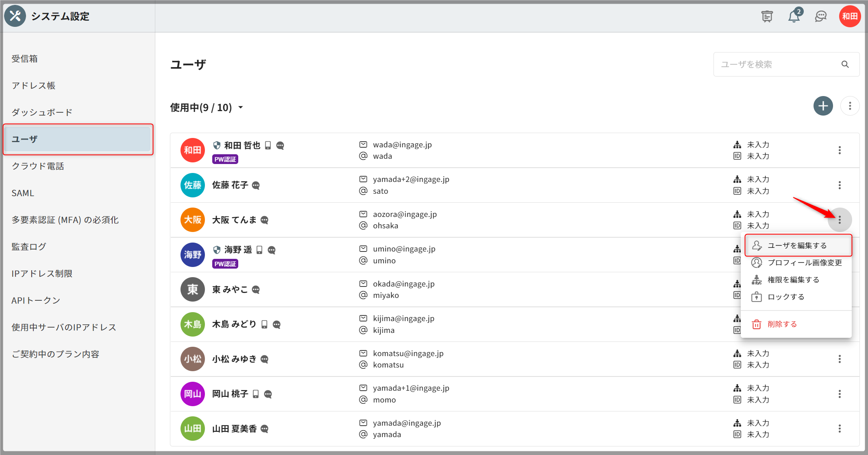Viewport: 868px width, 455px height.
Task: Open three-dot menu for 山田 夏美香
Action: tap(839, 429)
